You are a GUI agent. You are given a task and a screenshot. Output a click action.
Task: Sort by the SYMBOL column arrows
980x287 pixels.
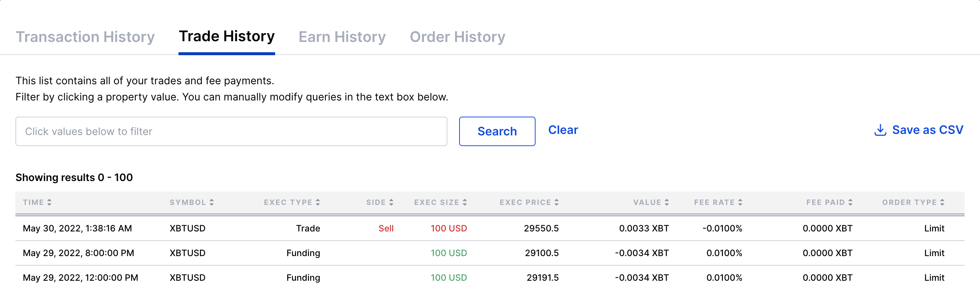[x=212, y=202]
